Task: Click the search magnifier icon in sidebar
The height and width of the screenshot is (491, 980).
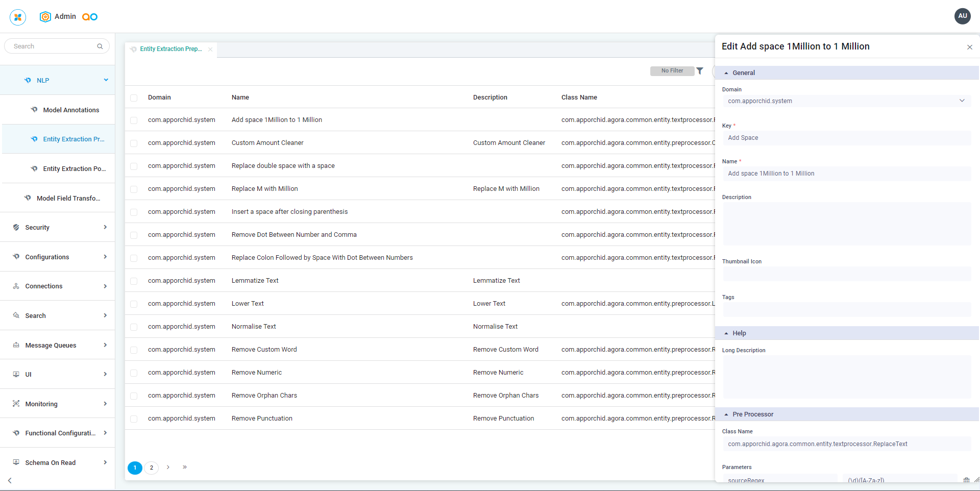Action: tap(100, 46)
